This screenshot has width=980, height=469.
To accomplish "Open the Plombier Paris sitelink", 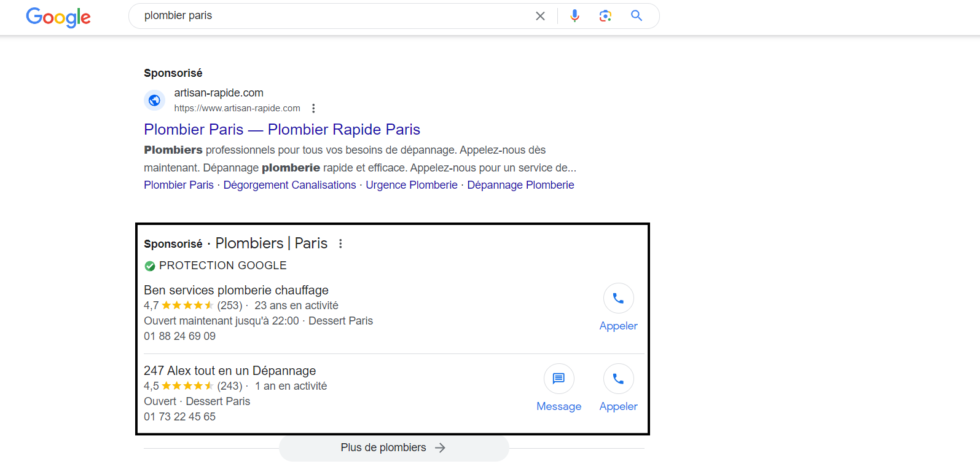I will [179, 185].
